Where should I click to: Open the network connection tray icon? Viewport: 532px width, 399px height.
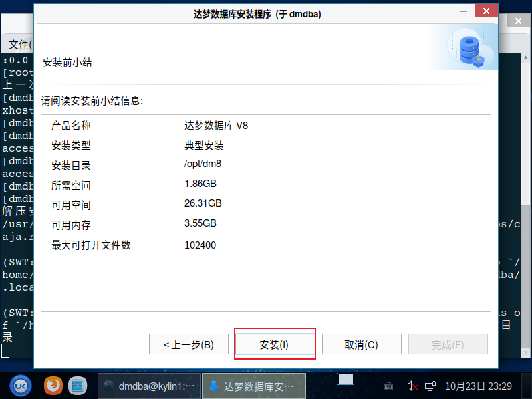[x=430, y=386]
